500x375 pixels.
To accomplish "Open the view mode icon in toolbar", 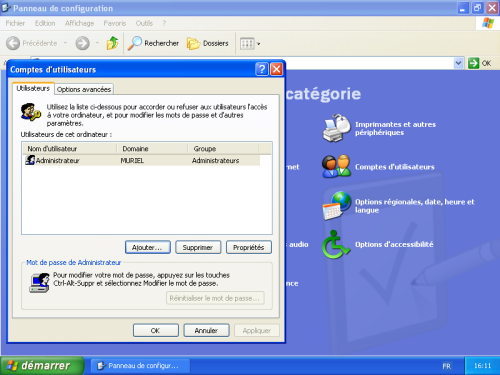I will 247,44.
